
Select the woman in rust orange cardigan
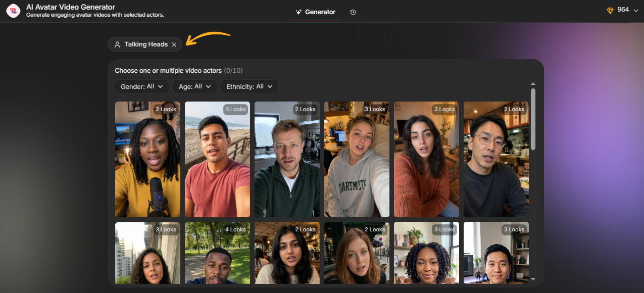pyautogui.click(x=426, y=159)
